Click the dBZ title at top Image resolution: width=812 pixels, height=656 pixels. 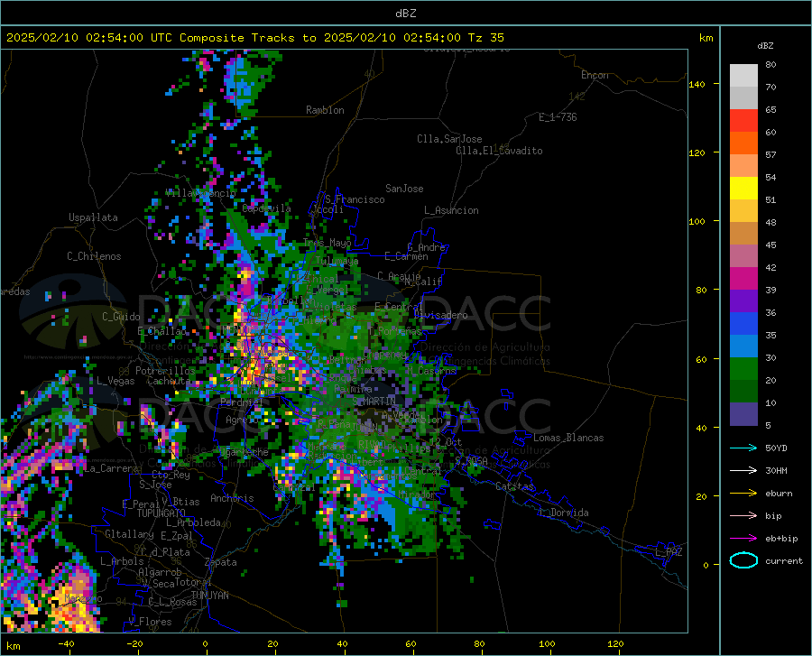click(x=405, y=14)
